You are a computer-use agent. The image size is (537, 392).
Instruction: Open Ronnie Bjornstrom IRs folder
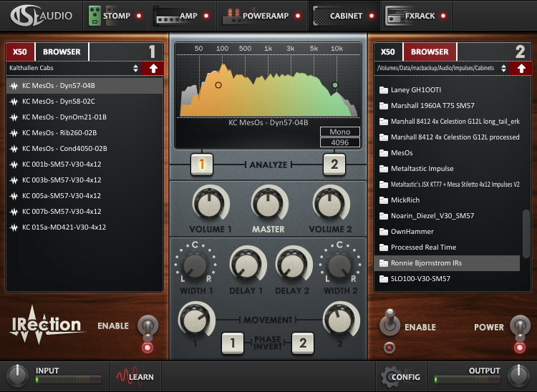click(447, 263)
